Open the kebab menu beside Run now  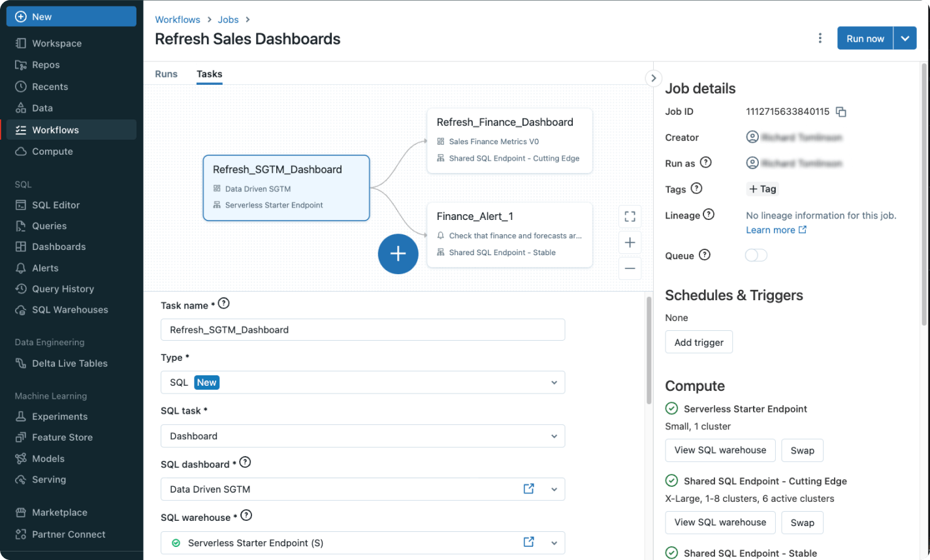pos(820,39)
